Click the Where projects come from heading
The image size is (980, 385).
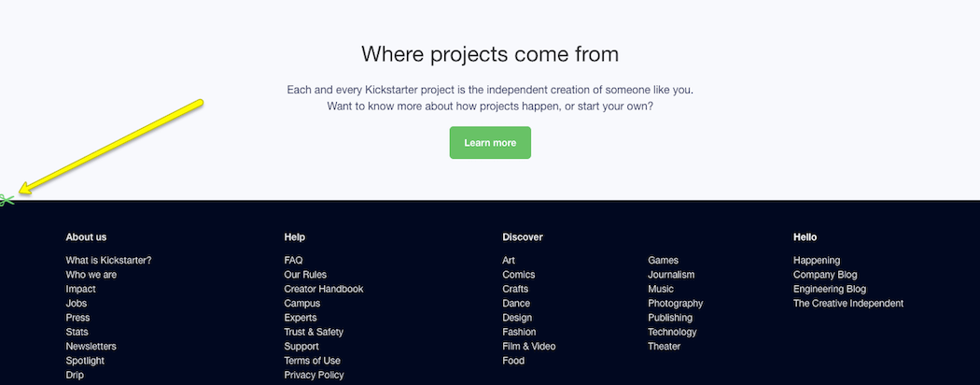coord(490,54)
